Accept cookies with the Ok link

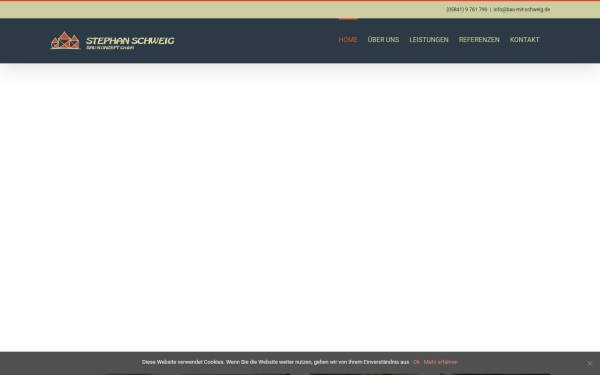(x=416, y=362)
